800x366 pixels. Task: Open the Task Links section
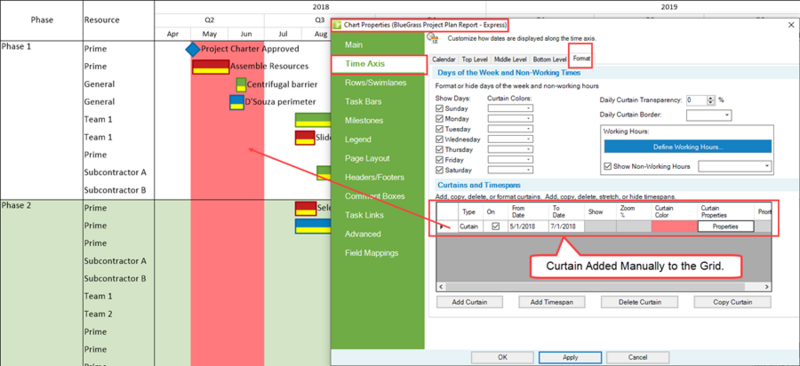[x=364, y=215]
